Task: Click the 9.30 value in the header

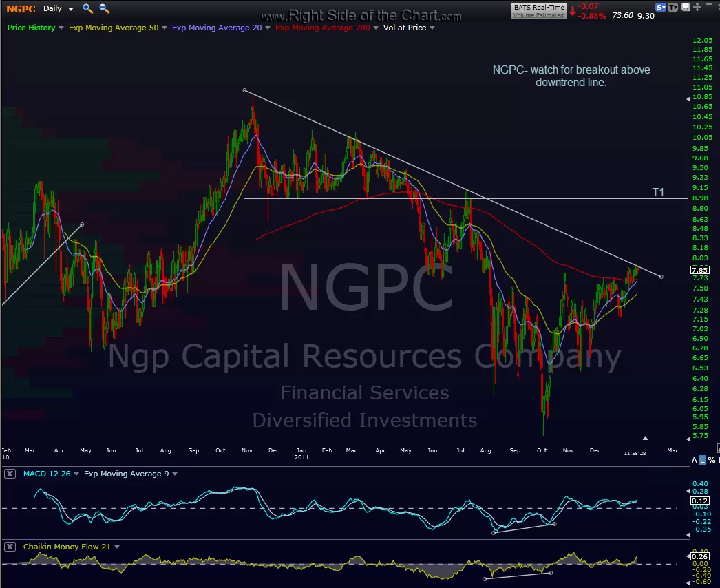Action: tap(646, 16)
